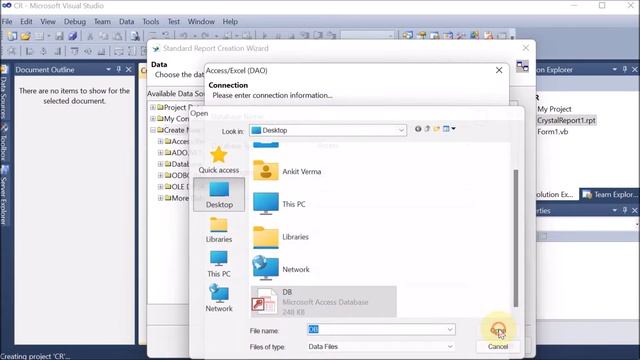Image resolution: width=640 pixels, height=360 pixels.
Task: Expand the Project Data tree node
Action: 152,107
